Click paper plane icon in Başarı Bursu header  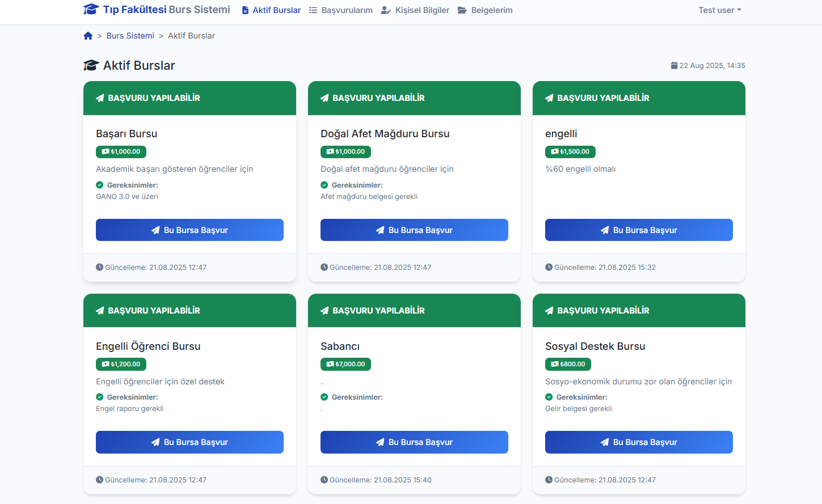pos(100,98)
